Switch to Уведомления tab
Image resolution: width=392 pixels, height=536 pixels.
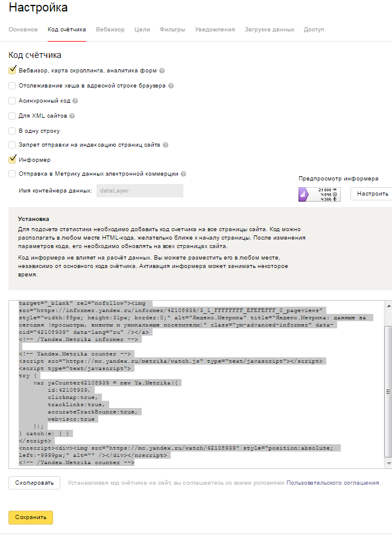[x=215, y=30]
